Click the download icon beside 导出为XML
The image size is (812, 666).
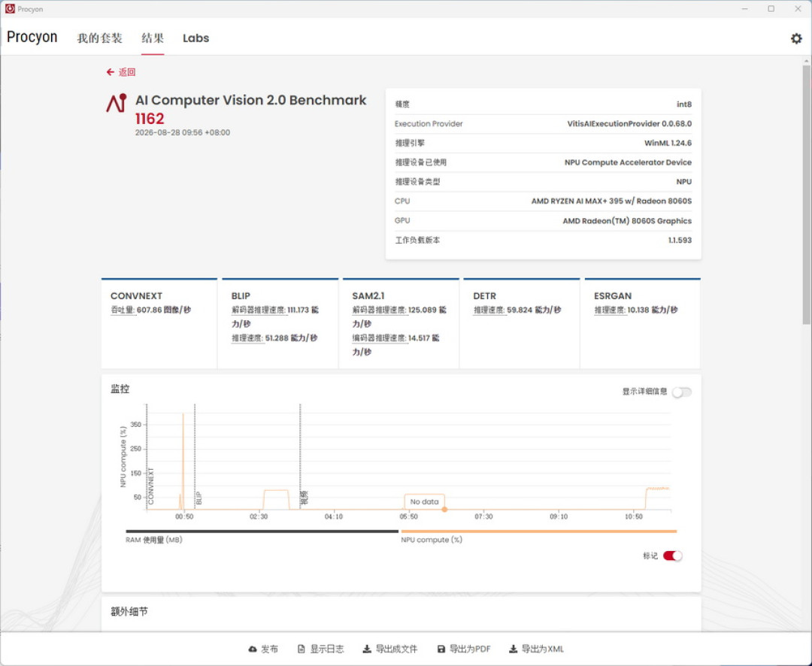[514, 649]
